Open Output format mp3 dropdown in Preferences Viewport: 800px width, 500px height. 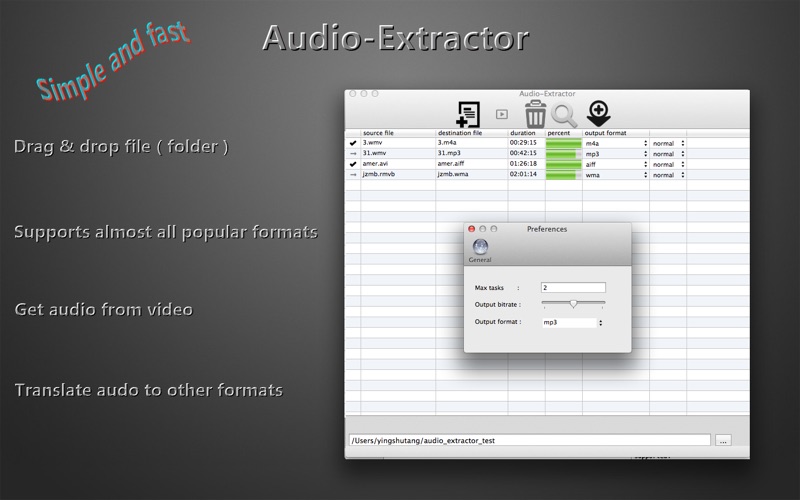click(x=572, y=322)
